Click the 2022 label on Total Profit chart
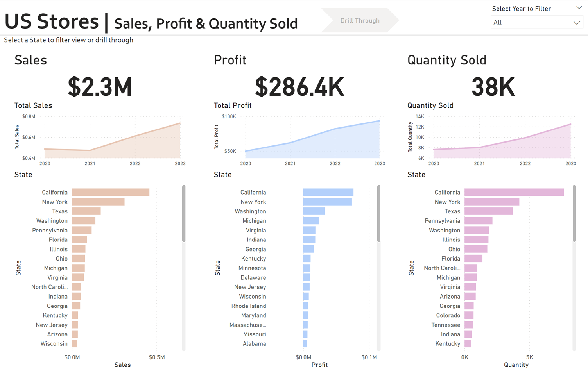The image size is (588, 370). [x=335, y=164]
